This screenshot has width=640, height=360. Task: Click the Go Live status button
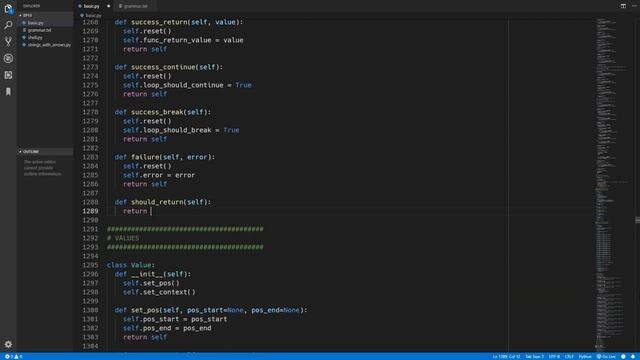point(606,357)
